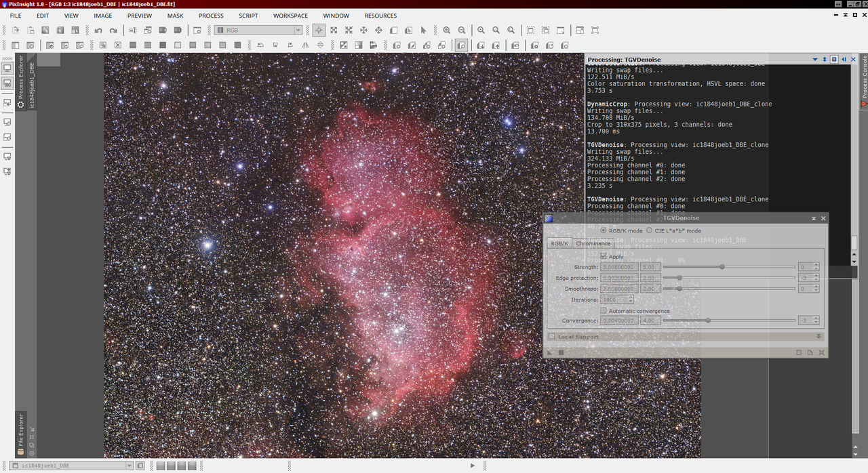
Task: Click the console vertical scrollbar
Action: (x=854, y=242)
